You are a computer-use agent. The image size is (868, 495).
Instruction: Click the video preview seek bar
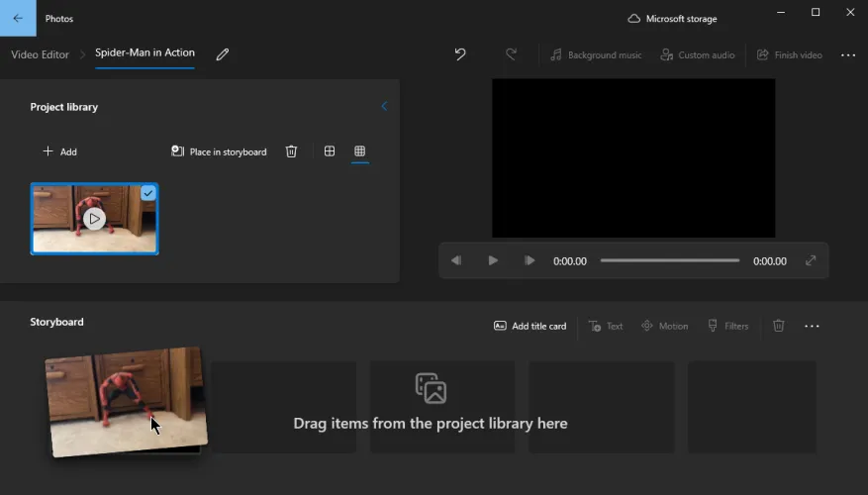coord(669,260)
